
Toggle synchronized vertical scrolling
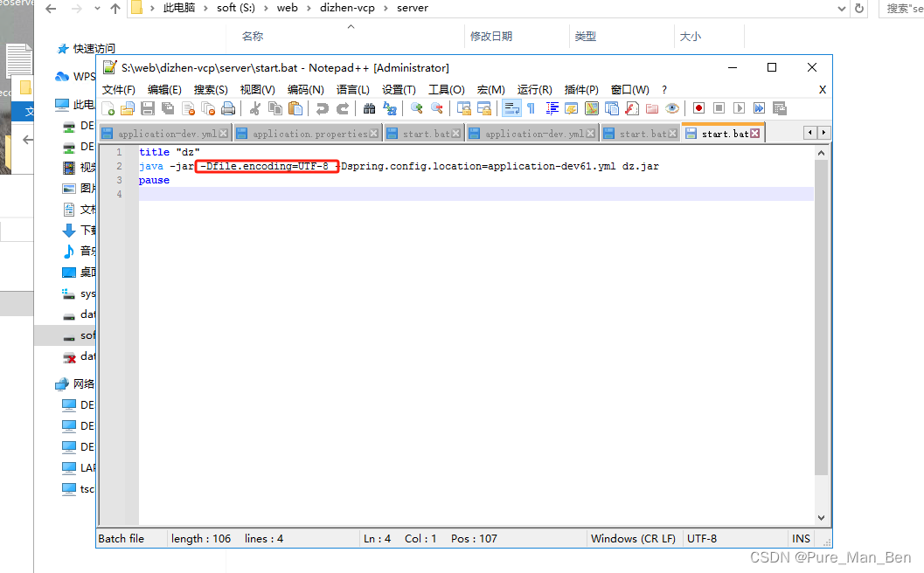[464, 108]
